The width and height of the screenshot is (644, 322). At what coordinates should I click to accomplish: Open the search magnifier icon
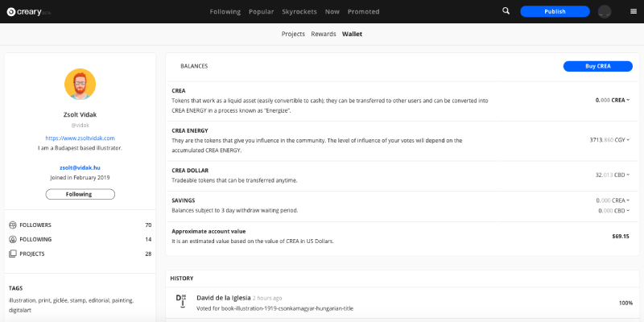(506, 11)
